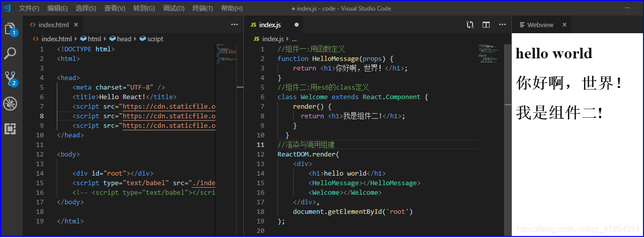The height and width of the screenshot is (238, 644).
Task: Click the ReactDOM.render( line
Action: coord(309,154)
